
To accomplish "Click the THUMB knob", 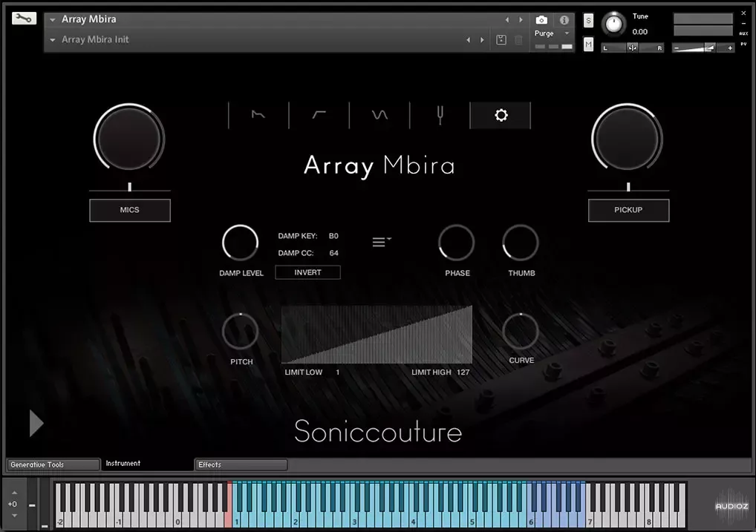I will [x=521, y=243].
